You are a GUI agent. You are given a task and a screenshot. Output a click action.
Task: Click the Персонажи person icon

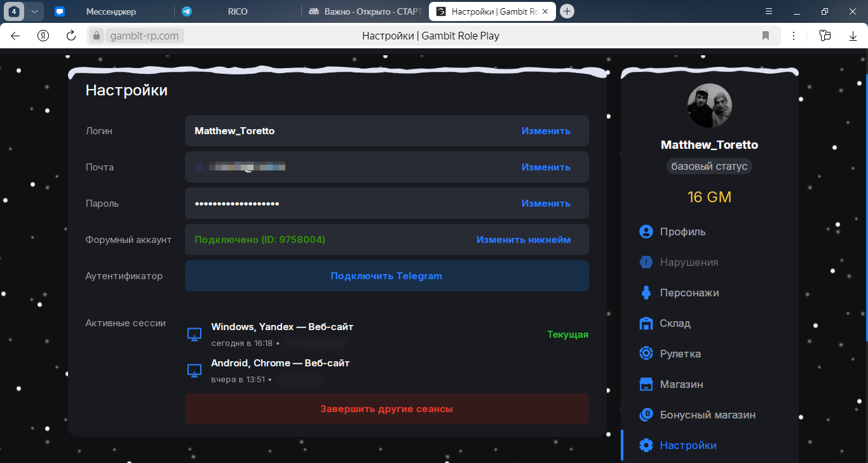[x=646, y=293]
